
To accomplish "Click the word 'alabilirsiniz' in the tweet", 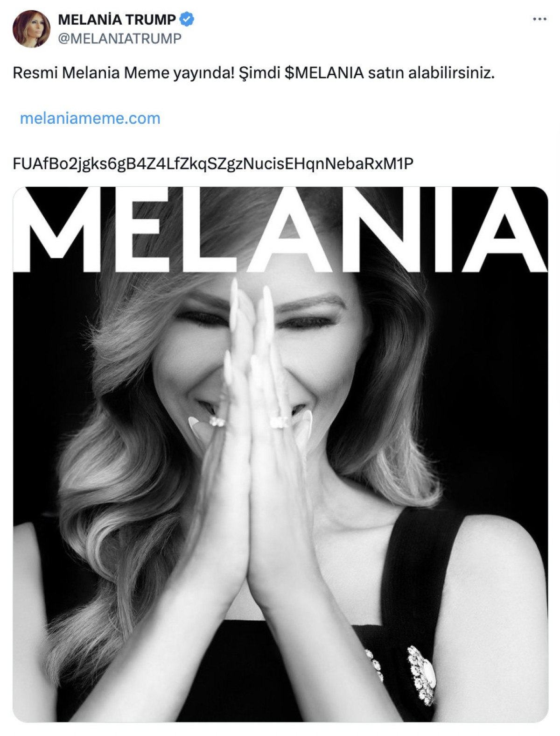I will click(x=451, y=73).
